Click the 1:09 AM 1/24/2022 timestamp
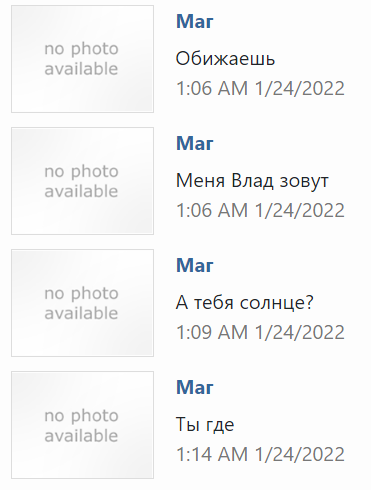This screenshot has width=371, height=490. (260, 333)
